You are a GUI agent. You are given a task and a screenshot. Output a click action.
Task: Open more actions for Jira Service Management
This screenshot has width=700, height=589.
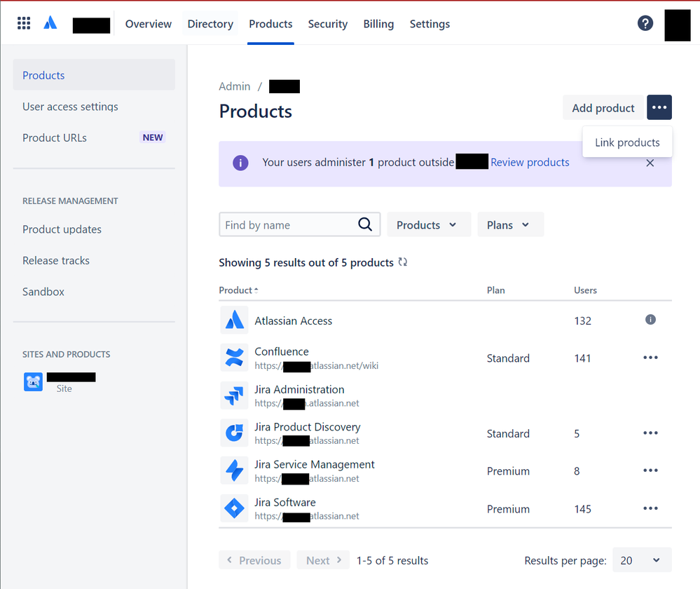click(650, 470)
